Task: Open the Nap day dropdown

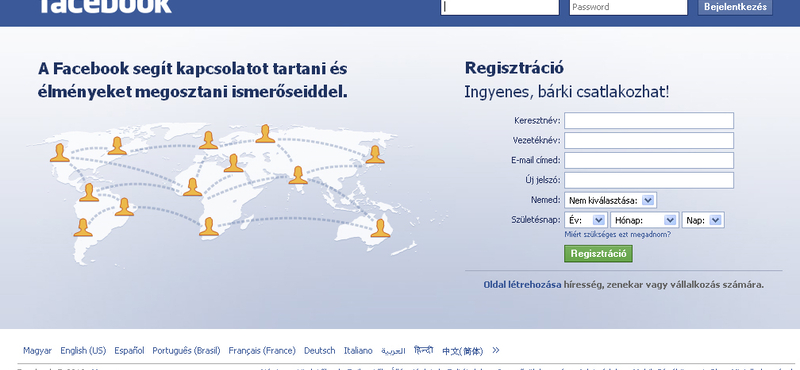Action: tap(703, 220)
